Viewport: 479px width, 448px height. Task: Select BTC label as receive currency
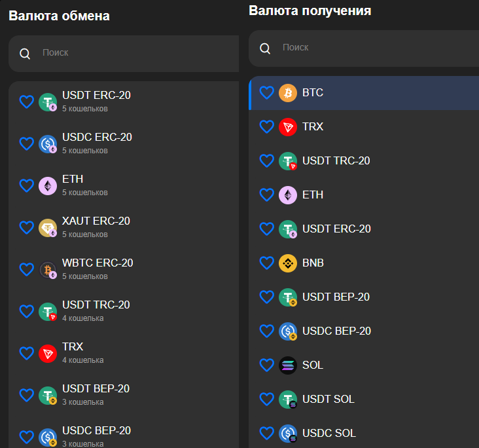tap(313, 92)
